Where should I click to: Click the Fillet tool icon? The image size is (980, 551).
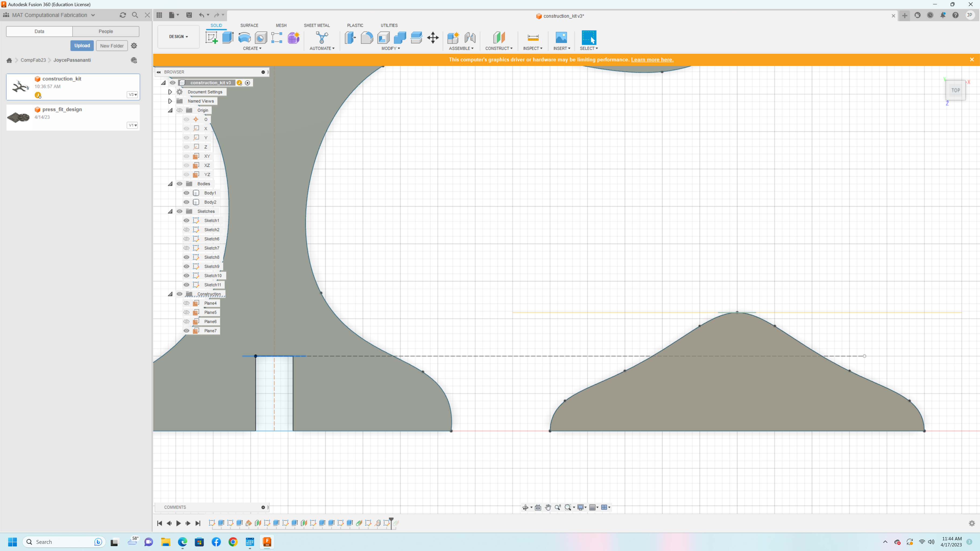pos(367,38)
